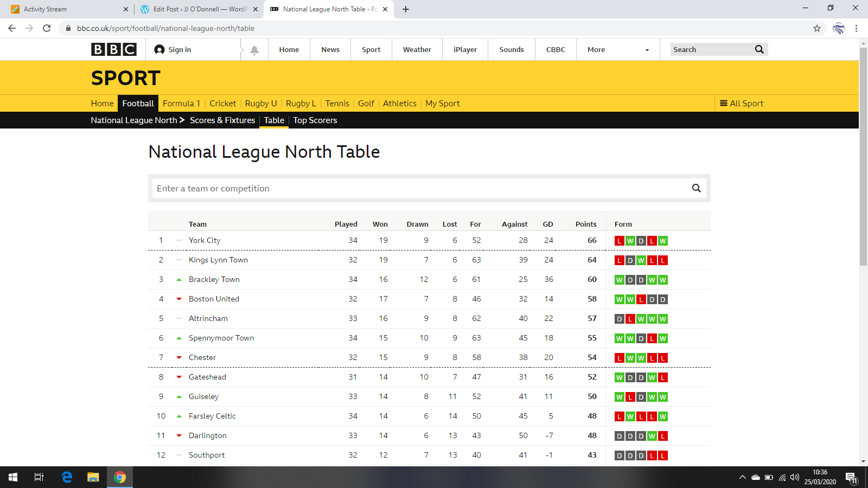Viewport: 868px width, 488px height.
Task: Bookmark this page with the star icon
Action: pos(816,28)
